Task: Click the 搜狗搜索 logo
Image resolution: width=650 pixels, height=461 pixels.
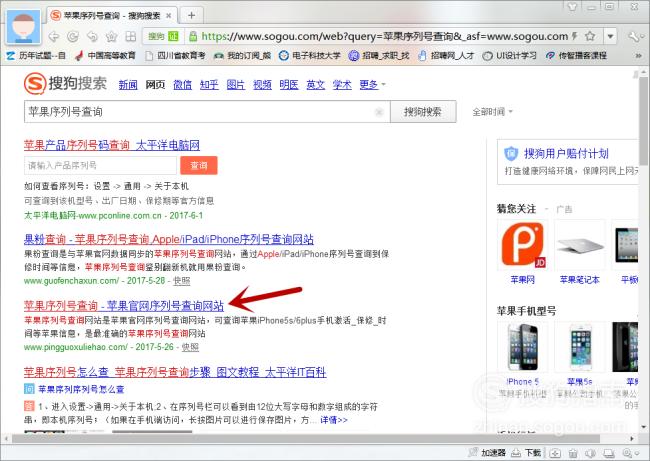Action: [x=65, y=83]
